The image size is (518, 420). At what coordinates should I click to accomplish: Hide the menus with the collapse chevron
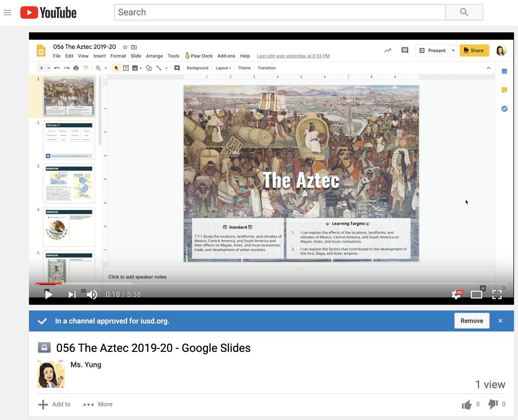click(x=488, y=68)
